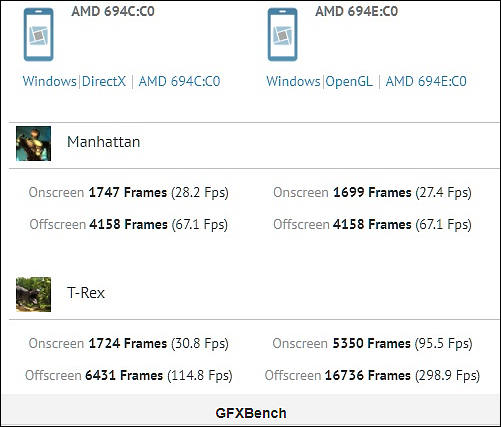Screen dimensions: 501x427
Task: Click the OpenGL link
Action: [x=349, y=82]
